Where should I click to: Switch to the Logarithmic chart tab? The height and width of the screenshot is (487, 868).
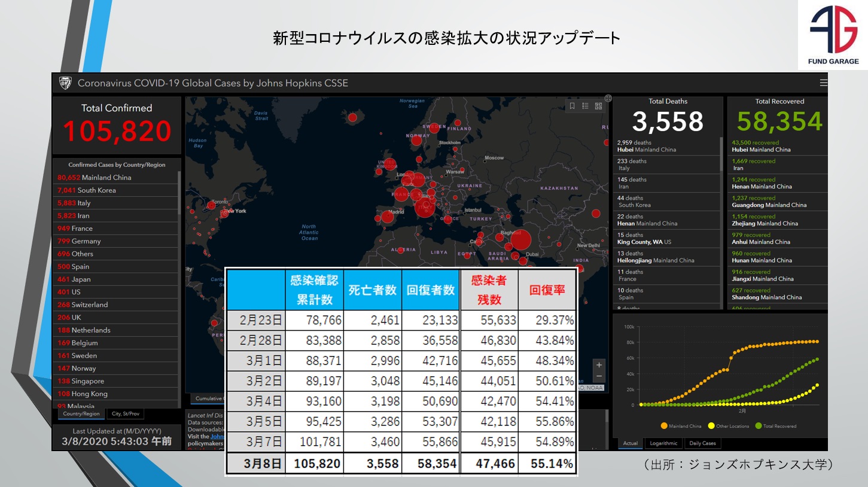663,443
